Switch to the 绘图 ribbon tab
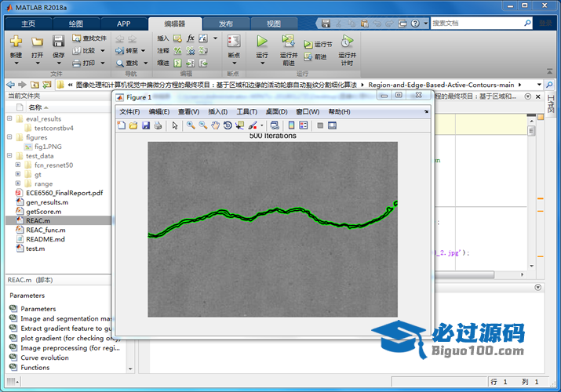The width and height of the screenshot is (561, 392). (75, 24)
